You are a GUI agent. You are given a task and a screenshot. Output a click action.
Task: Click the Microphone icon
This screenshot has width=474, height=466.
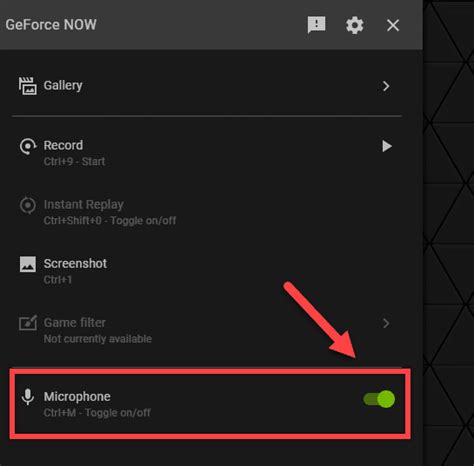28,397
